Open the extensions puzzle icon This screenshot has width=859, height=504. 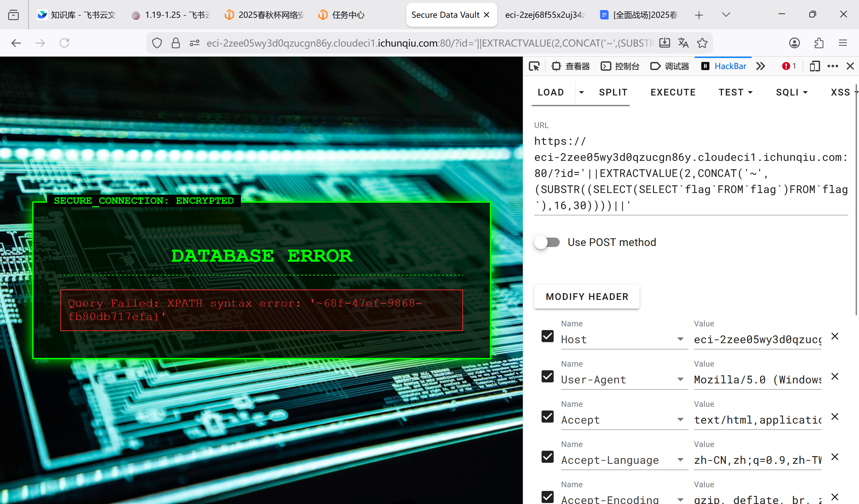[819, 43]
